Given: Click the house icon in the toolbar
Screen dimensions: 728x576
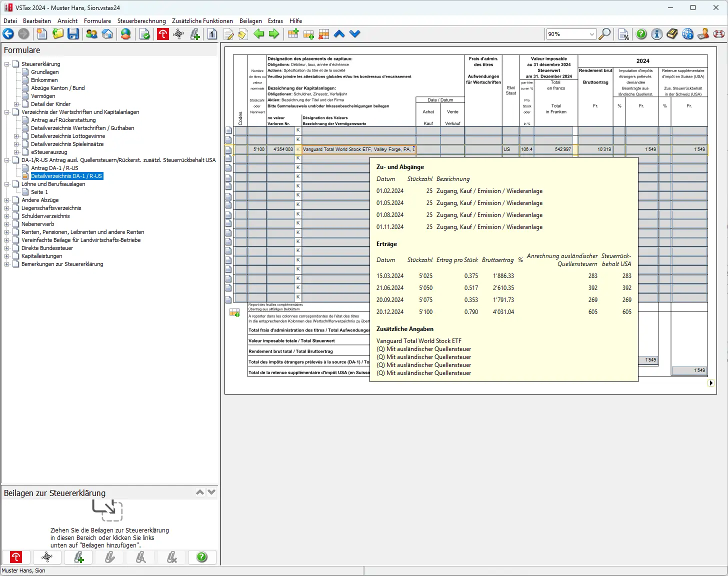Looking at the screenshot, I should coord(107,34).
